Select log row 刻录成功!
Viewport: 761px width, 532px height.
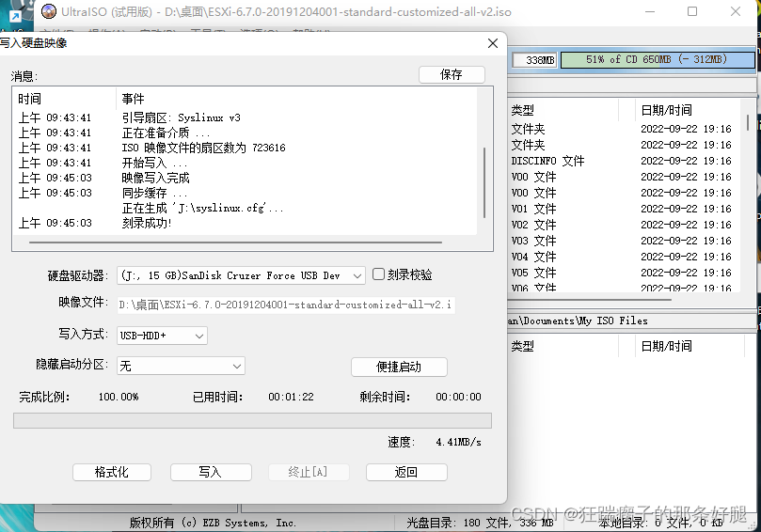[147, 223]
